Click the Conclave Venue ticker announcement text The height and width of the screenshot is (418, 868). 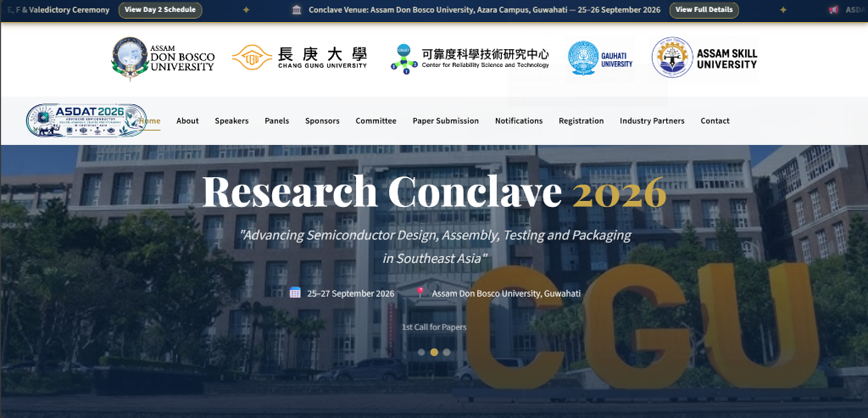point(484,10)
